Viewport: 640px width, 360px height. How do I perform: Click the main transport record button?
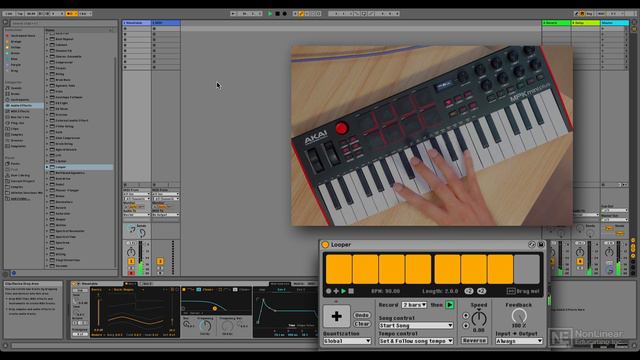(x=284, y=13)
